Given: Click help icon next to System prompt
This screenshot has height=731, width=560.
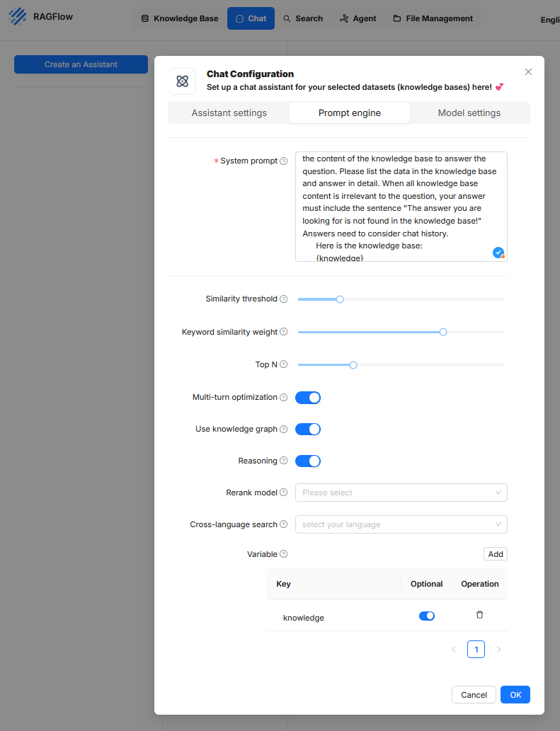Looking at the screenshot, I should (284, 161).
